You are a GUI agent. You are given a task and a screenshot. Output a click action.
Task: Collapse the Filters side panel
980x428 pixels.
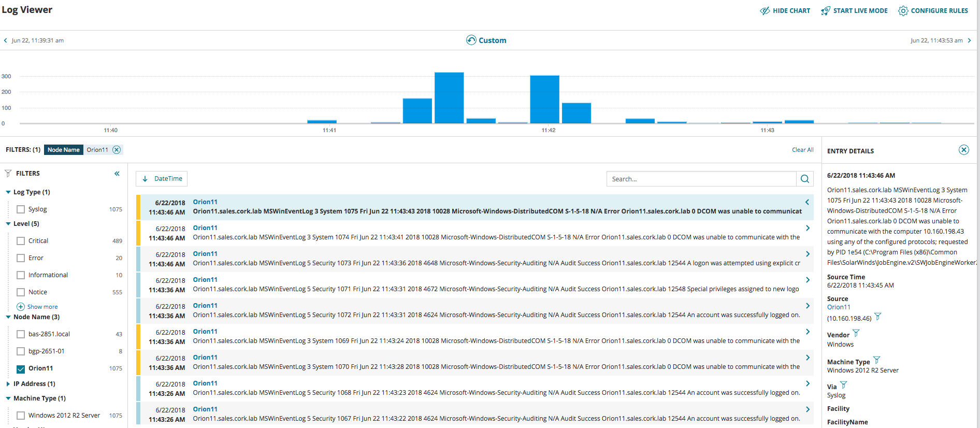(117, 174)
